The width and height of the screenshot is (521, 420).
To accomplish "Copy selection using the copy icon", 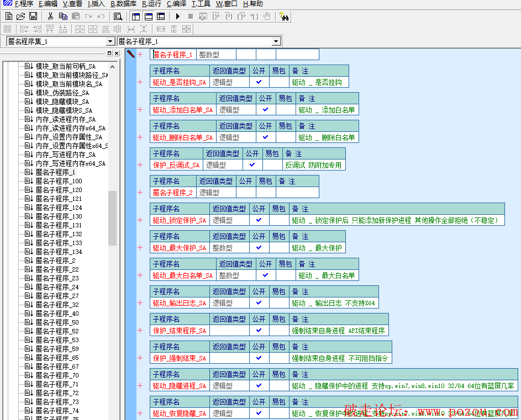I will (x=63, y=16).
